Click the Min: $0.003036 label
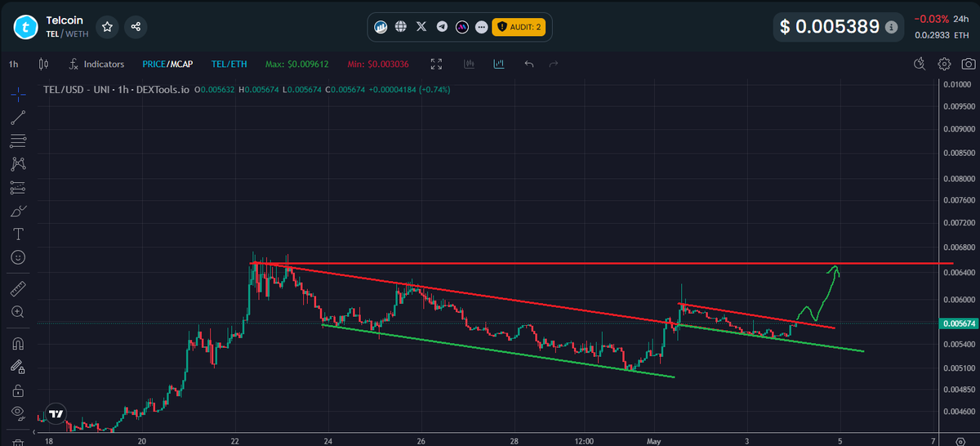Viewport: 980px width, 446px height. (x=377, y=64)
